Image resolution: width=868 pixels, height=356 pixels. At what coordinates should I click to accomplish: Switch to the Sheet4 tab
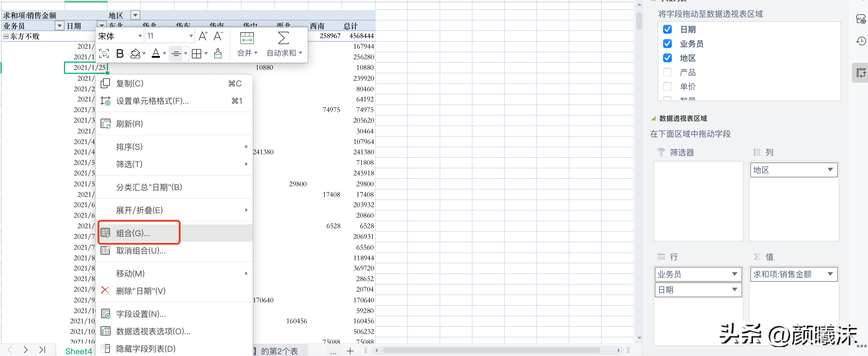pyautogui.click(x=78, y=351)
